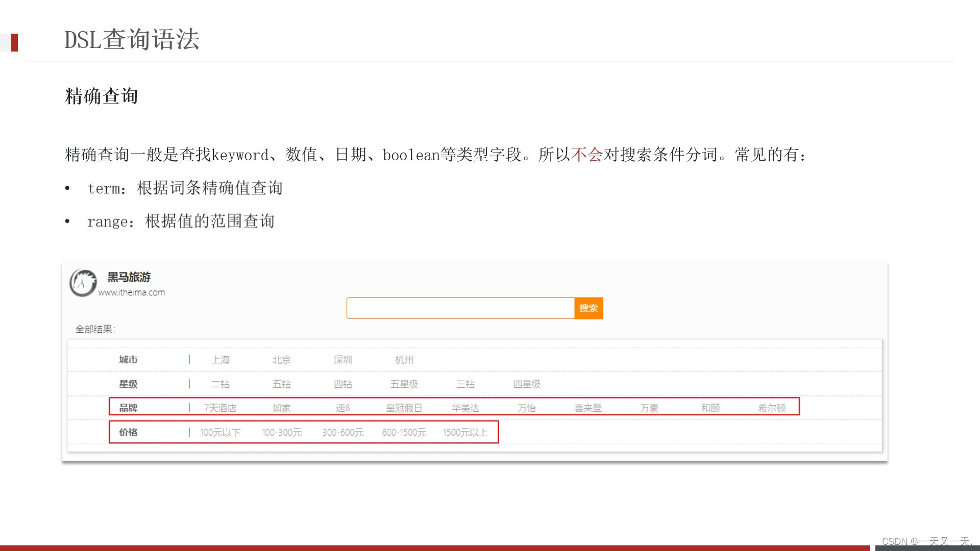Select the 喜来登 brand filter
The image size is (980, 551).
click(x=588, y=407)
